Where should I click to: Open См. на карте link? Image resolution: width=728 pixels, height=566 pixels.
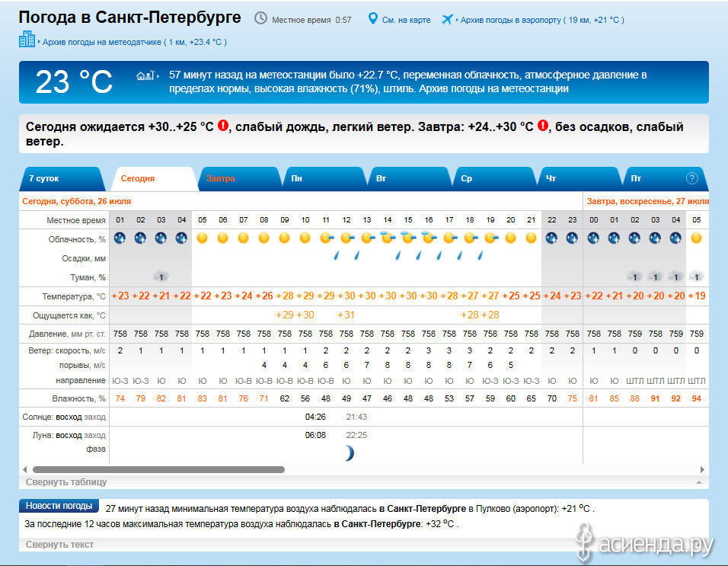pyautogui.click(x=406, y=20)
